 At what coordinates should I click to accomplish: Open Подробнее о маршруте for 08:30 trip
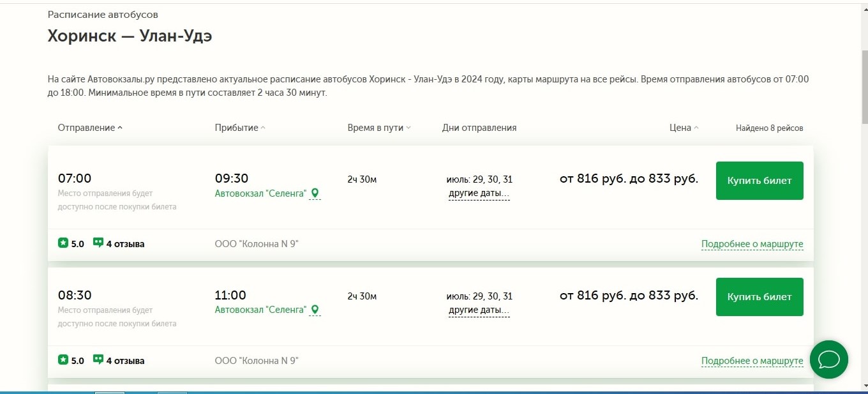752,361
